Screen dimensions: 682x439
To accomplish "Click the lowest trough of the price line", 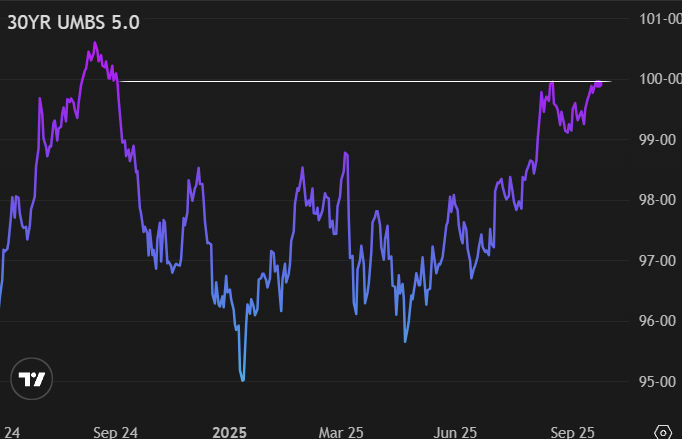I will tap(243, 379).
